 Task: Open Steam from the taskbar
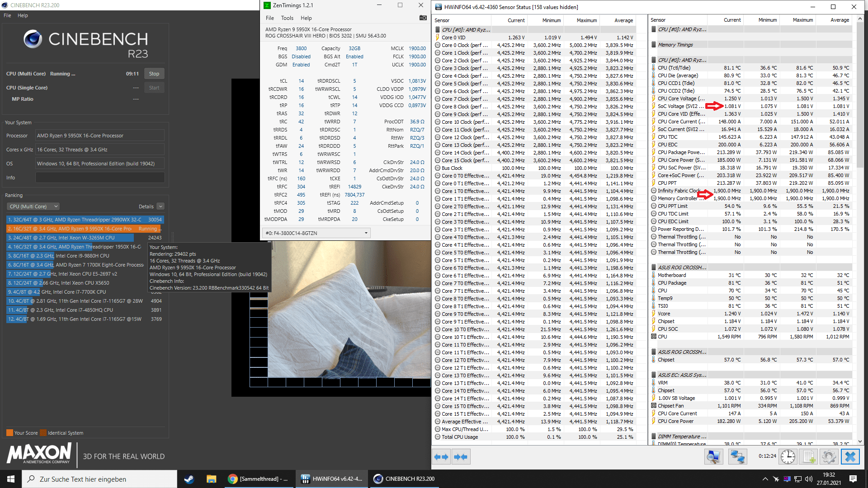tap(189, 479)
